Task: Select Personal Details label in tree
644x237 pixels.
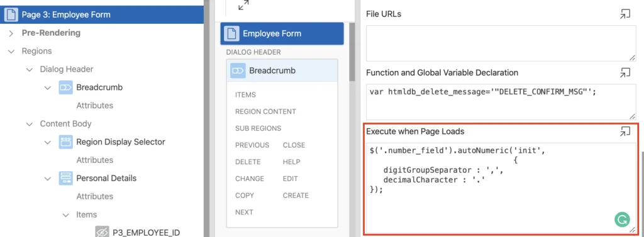Action: 106,179
